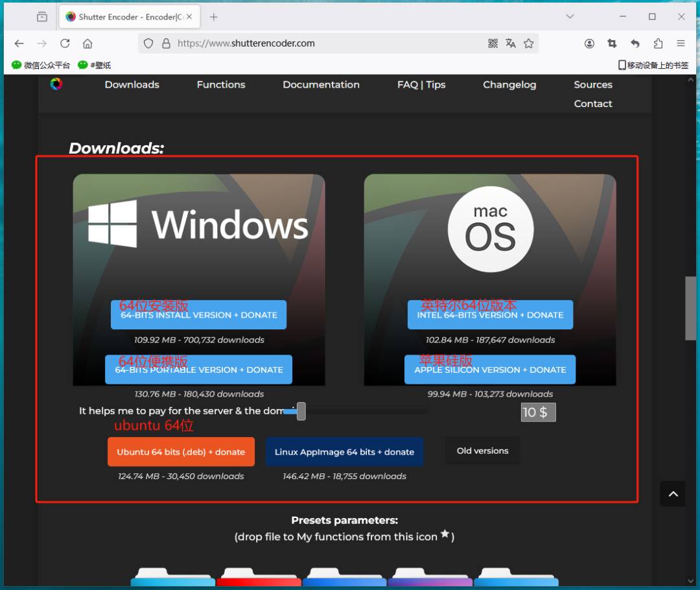This screenshot has height=590, width=700.
Task: Click the undo arrow toolbar icon
Action: (635, 43)
